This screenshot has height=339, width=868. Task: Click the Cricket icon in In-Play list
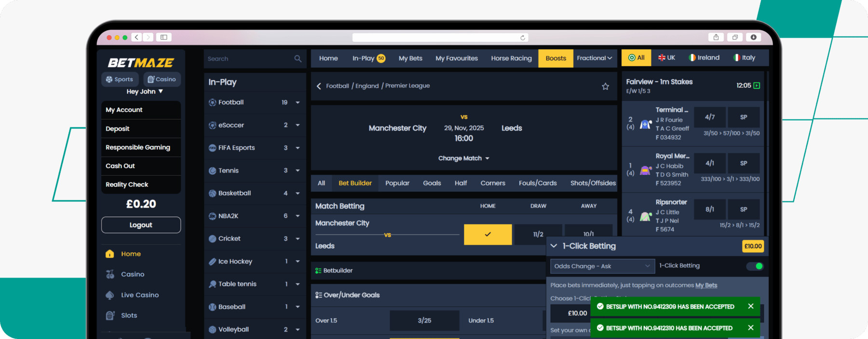(212, 239)
